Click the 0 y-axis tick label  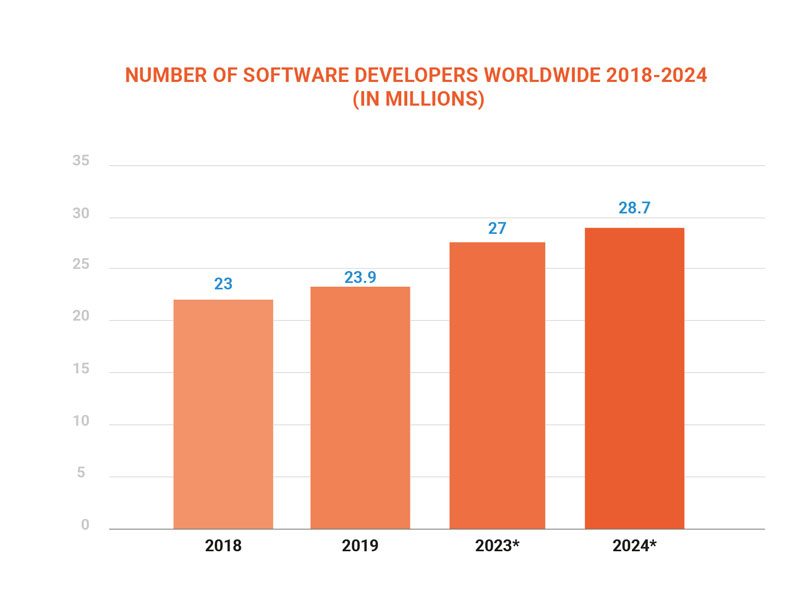(85, 525)
